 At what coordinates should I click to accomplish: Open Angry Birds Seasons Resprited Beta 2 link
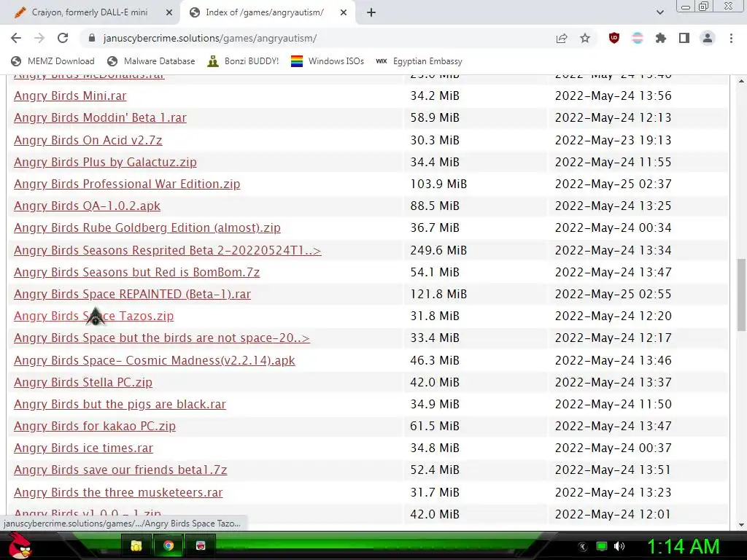tap(168, 250)
